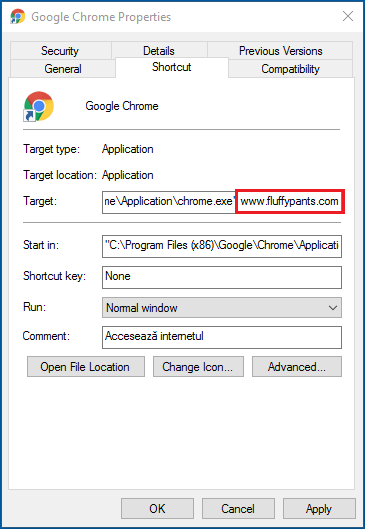The width and height of the screenshot is (365, 529).
Task: Open the Compatibility tab
Action: point(290,69)
